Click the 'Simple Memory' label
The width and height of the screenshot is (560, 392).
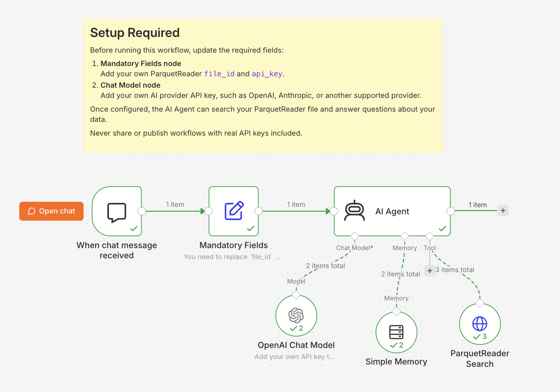point(396,362)
